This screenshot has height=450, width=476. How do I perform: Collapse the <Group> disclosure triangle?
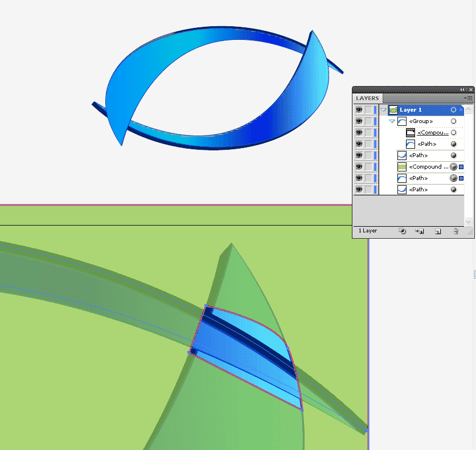(x=392, y=121)
